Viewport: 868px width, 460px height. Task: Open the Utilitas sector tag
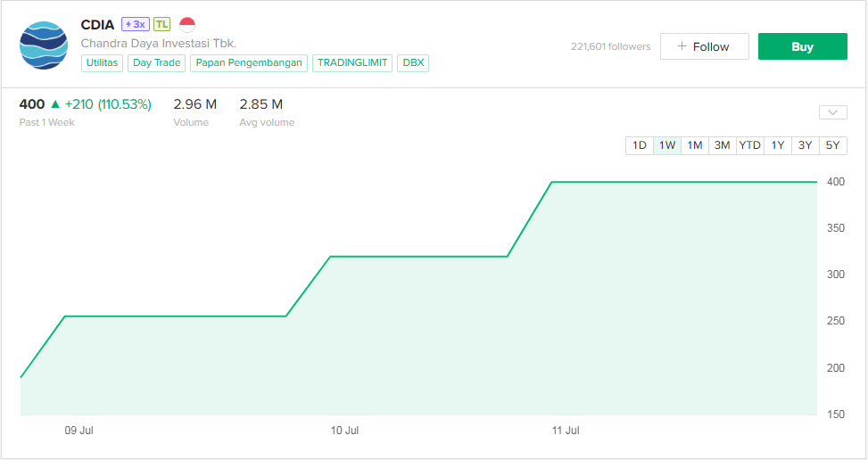[x=103, y=63]
